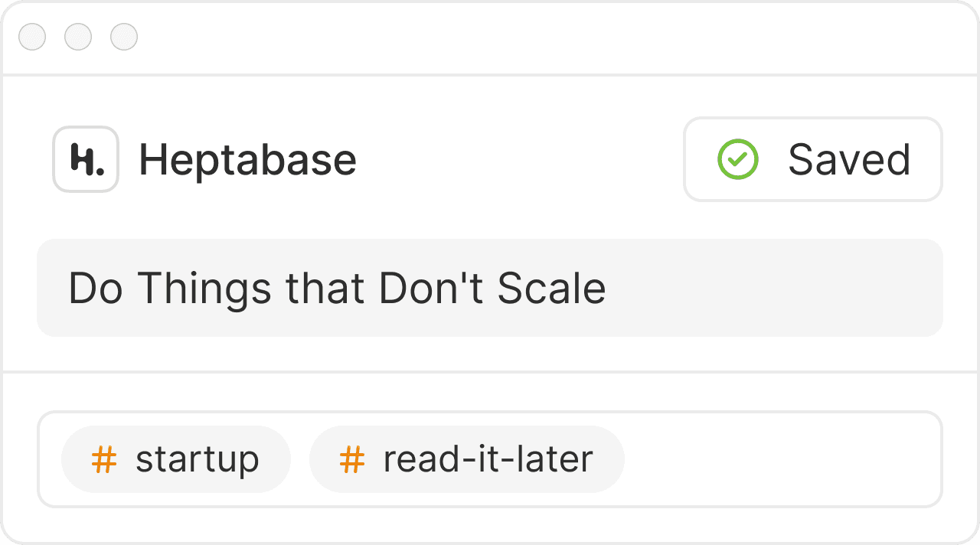
Task: Select the read-it-later tag chip
Action: 466,459
